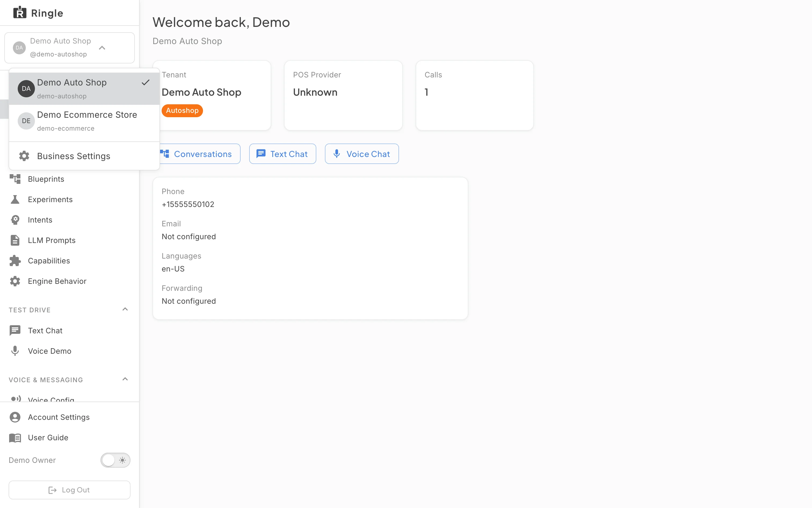Click the Account Settings person icon

15,417
